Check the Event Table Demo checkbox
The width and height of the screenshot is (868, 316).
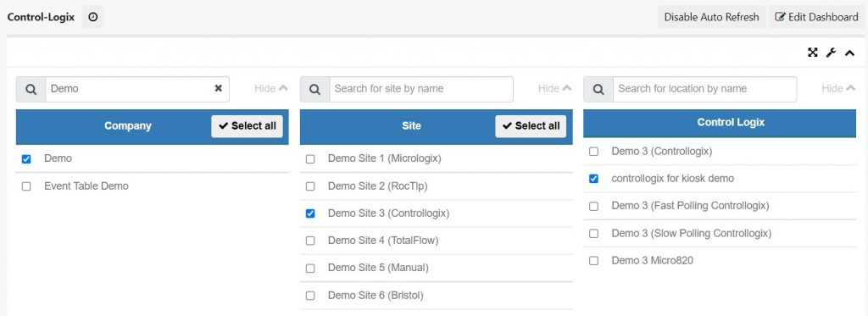point(26,186)
